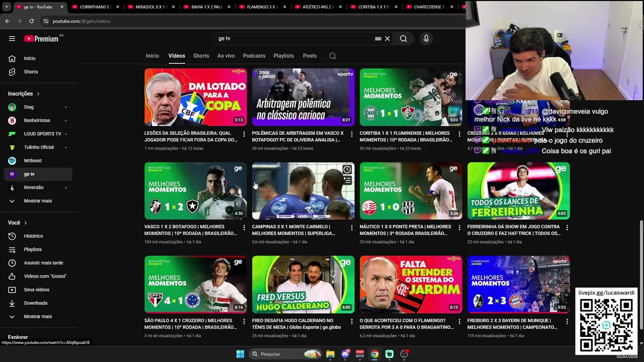Open Chrome from the taskbar
Screen dimensions: 644x362
(x=374, y=354)
